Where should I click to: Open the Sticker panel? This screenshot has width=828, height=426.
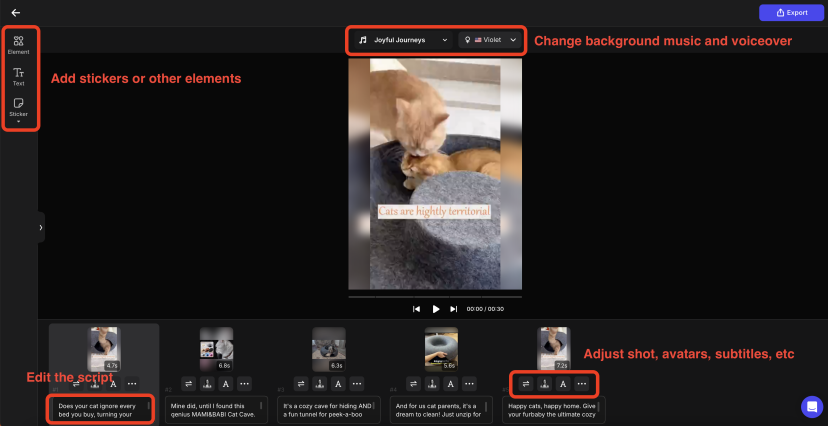coord(18,107)
